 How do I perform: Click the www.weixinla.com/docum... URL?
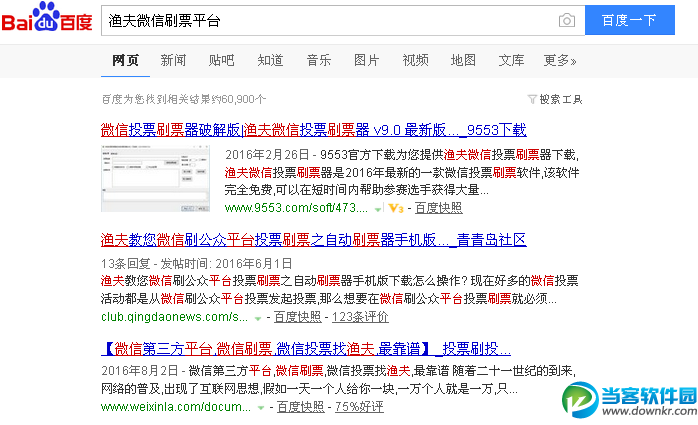point(176,407)
